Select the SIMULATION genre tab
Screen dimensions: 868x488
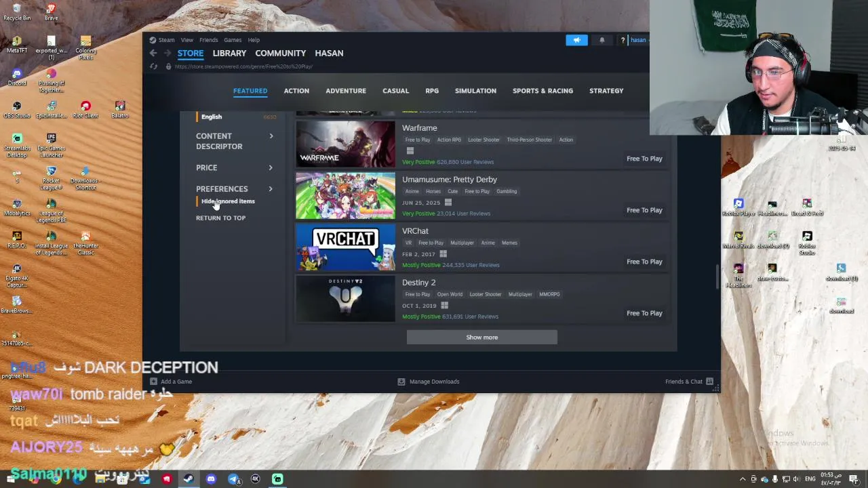(475, 91)
